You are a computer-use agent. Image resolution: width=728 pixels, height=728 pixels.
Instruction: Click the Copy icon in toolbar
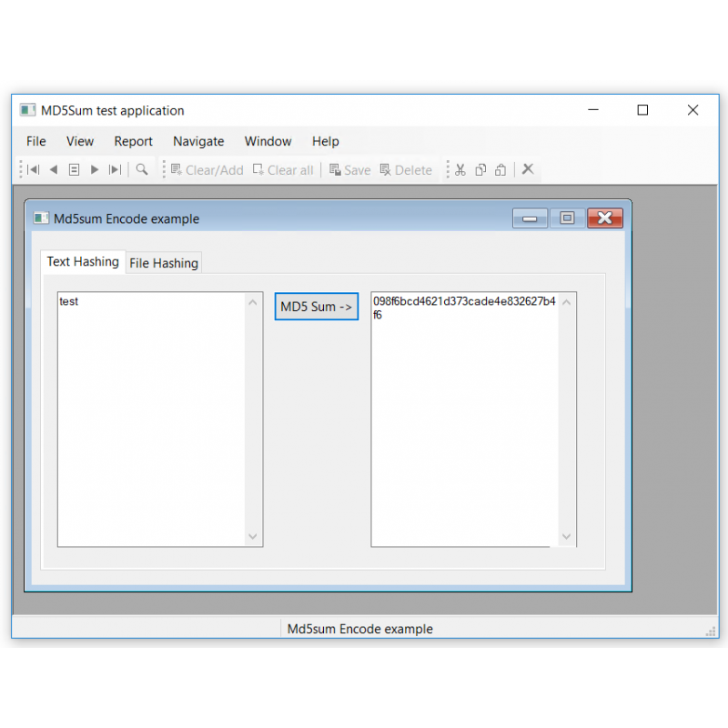pos(480,169)
